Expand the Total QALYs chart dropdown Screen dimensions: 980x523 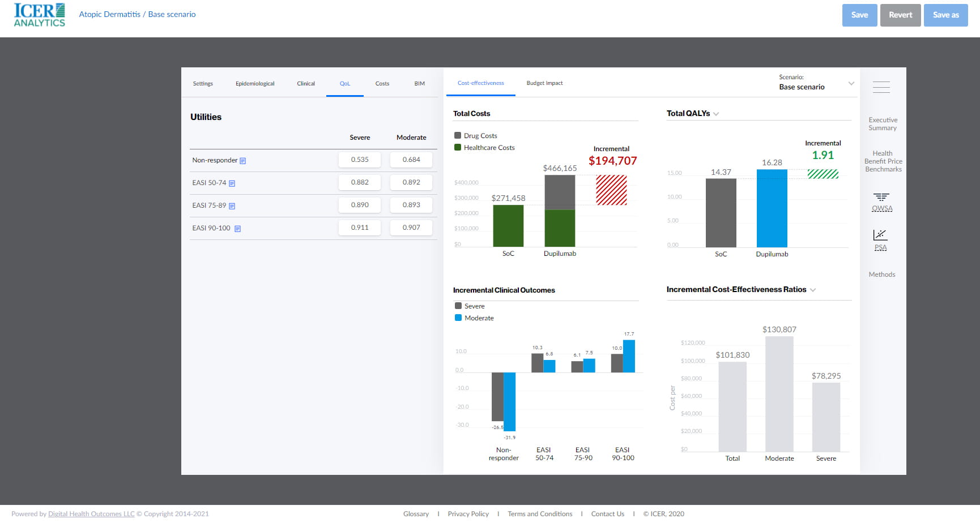click(716, 114)
